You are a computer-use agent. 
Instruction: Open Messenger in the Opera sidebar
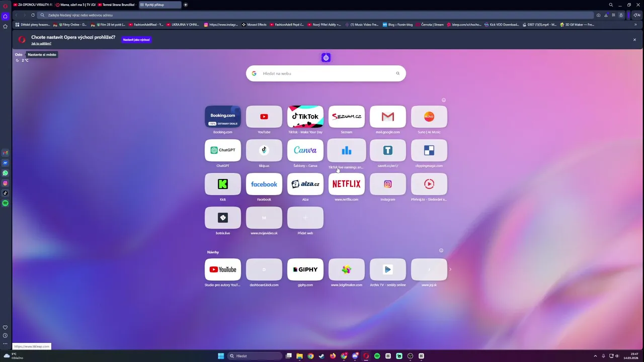point(6,163)
